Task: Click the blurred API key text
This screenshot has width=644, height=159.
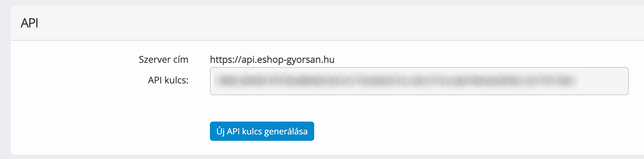Action: [x=397, y=81]
